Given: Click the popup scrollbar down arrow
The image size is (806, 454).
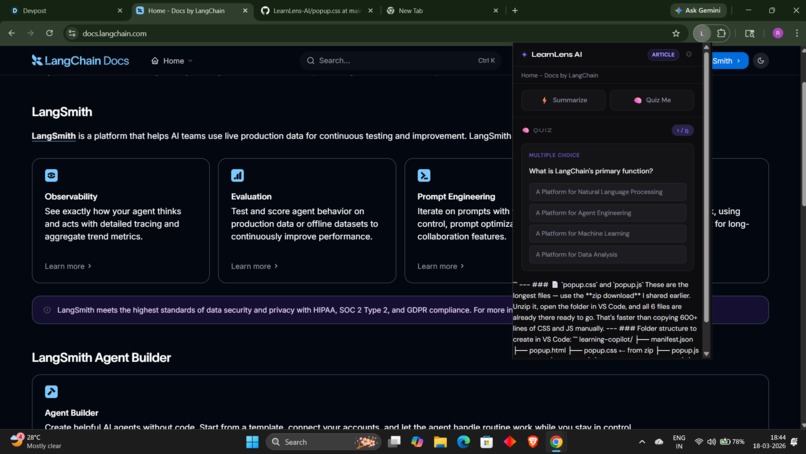Looking at the screenshot, I should 706,354.
